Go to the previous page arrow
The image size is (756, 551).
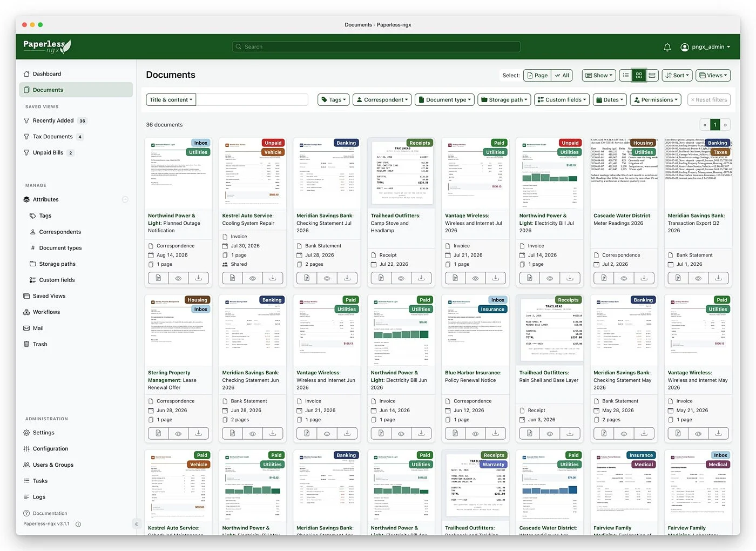click(705, 125)
